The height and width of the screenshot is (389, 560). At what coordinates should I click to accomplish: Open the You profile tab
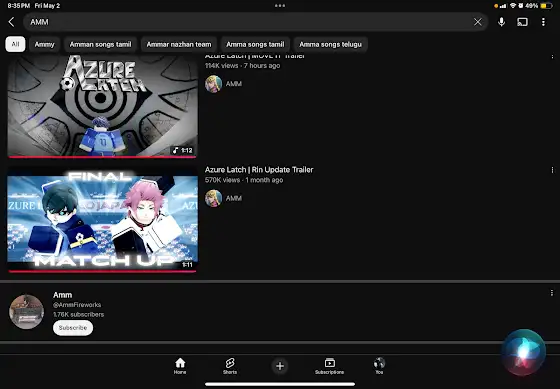pyautogui.click(x=379, y=366)
